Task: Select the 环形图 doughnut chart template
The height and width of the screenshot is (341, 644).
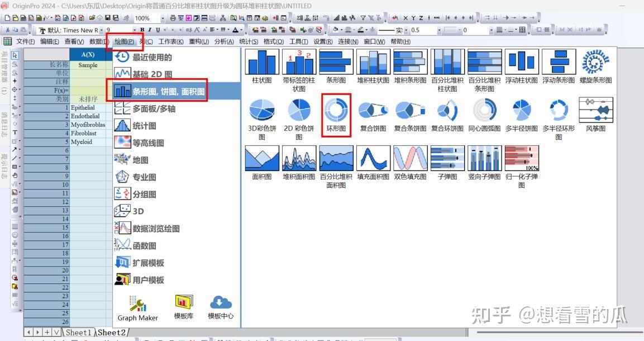Action: [336, 115]
